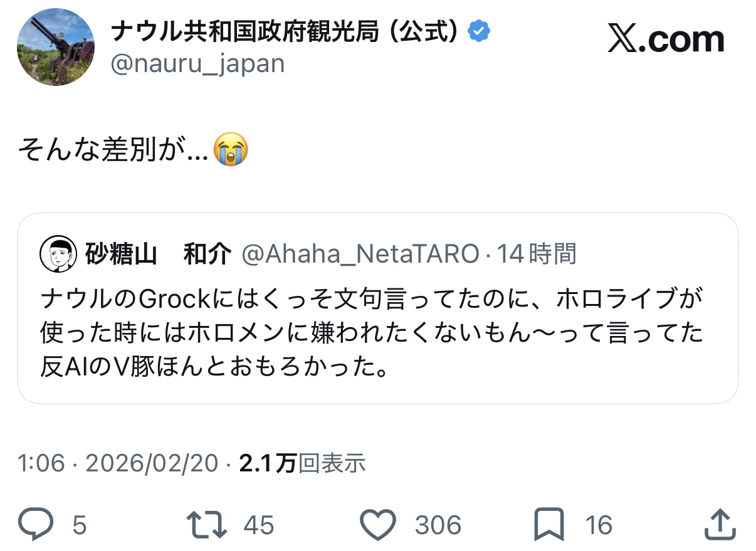This screenshot has width=756, height=551.
Task: Bookmark this post using the bookmark icon
Action: 549,523
